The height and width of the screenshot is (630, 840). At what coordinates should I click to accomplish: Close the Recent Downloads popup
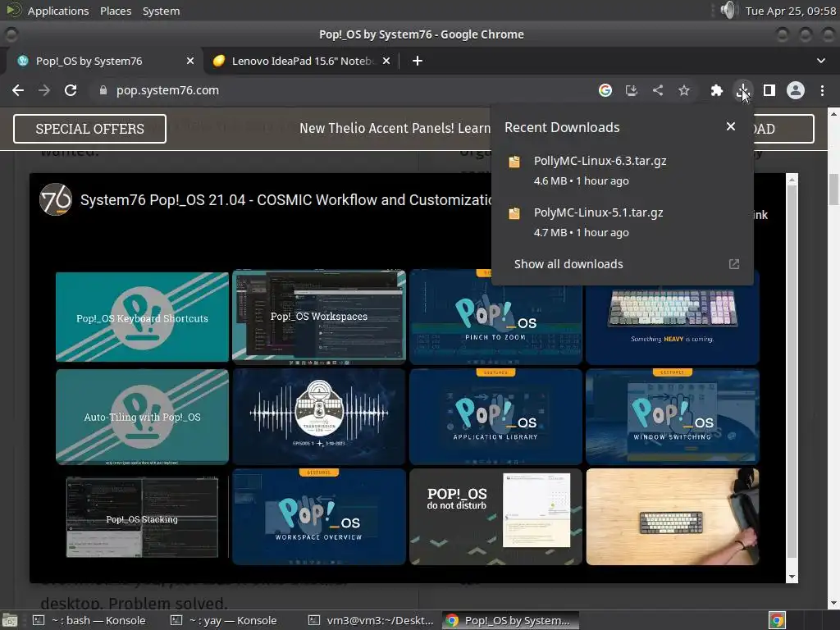pyautogui.click(x=731, y=126)
